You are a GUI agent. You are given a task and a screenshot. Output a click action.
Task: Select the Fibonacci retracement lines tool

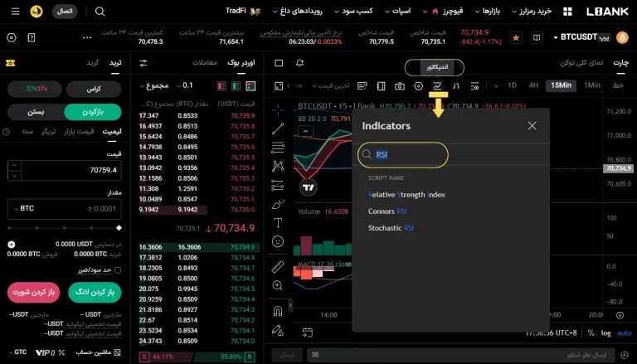pyautogui.click(x=278, y=148)
